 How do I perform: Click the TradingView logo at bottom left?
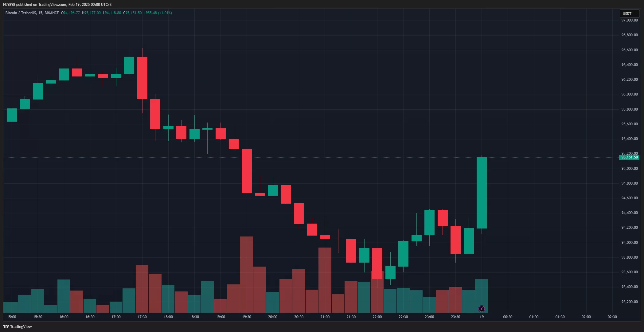click(18, 326)
